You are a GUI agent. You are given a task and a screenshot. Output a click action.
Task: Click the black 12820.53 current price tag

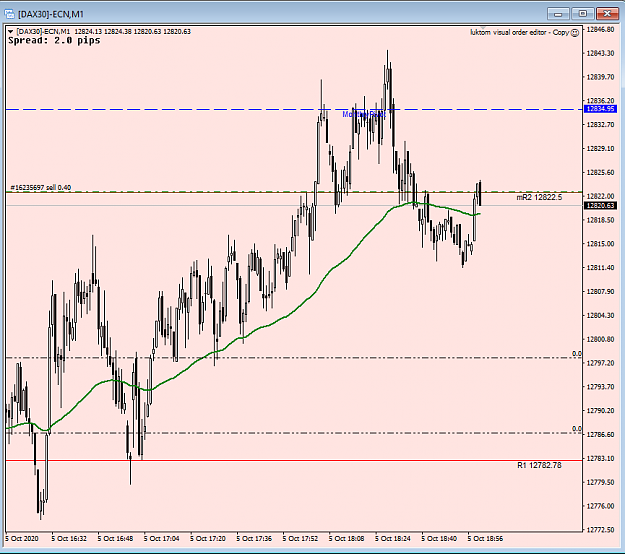point(601,206)
